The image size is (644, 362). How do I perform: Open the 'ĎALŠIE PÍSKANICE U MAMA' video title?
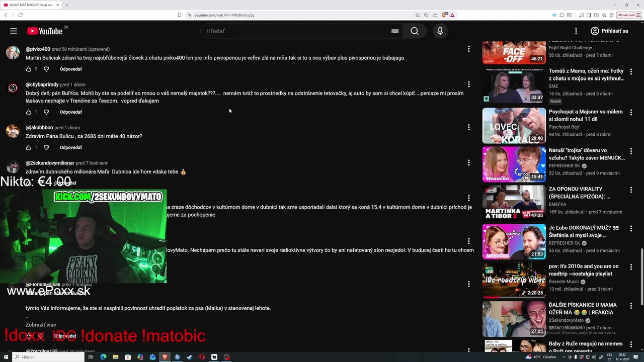(x=583, y=309)
